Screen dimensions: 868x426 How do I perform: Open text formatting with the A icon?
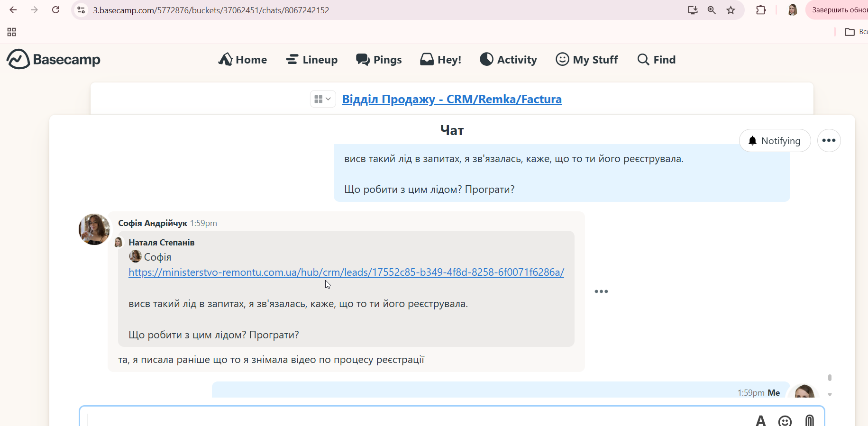[760, 420]
